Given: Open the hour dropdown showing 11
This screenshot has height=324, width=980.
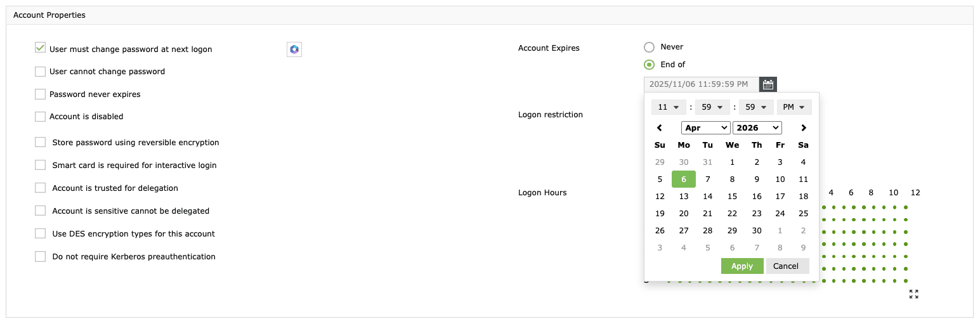Looking at the screenshot, I should (x=669, y=107).
